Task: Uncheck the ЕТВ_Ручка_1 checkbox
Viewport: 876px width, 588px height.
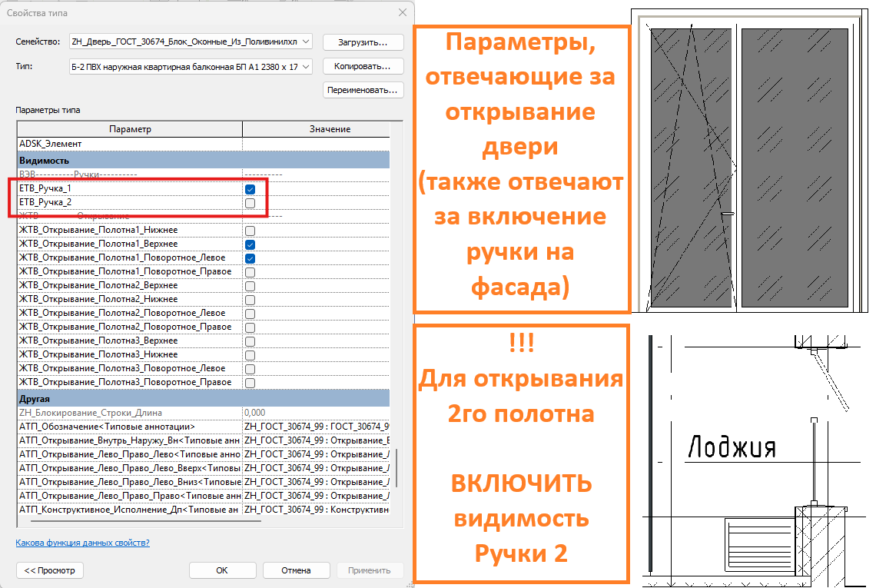Action: tap(251, 189)
